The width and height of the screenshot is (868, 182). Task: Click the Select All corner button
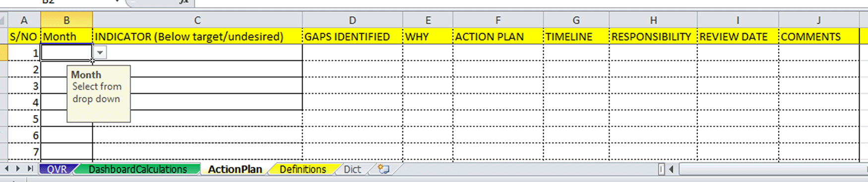[4, 20]
